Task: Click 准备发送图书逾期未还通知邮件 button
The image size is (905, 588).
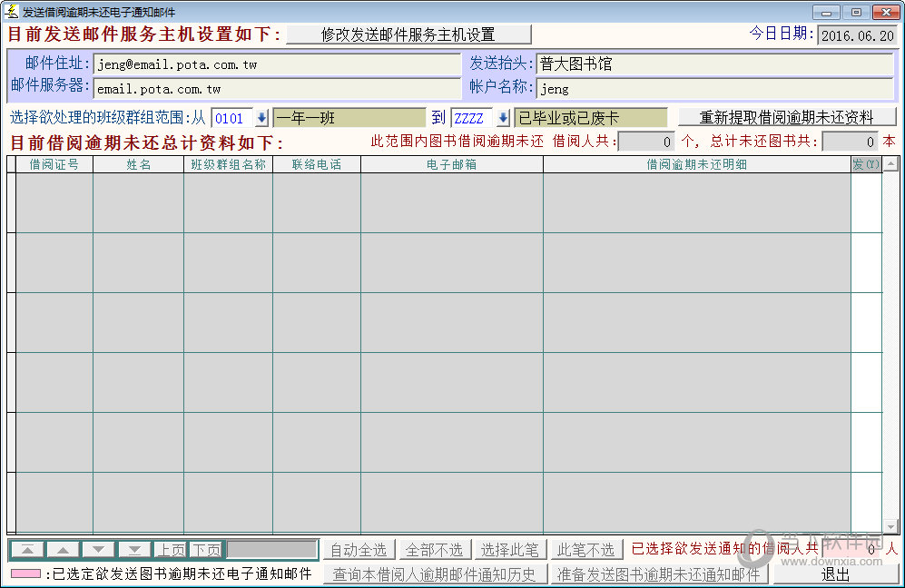Action: (658, 574)
